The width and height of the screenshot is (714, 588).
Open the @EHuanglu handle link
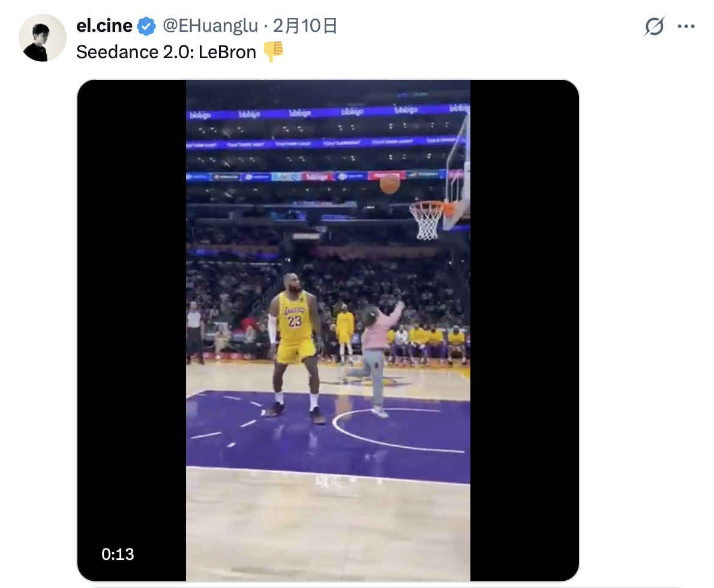tap(210, 26)
